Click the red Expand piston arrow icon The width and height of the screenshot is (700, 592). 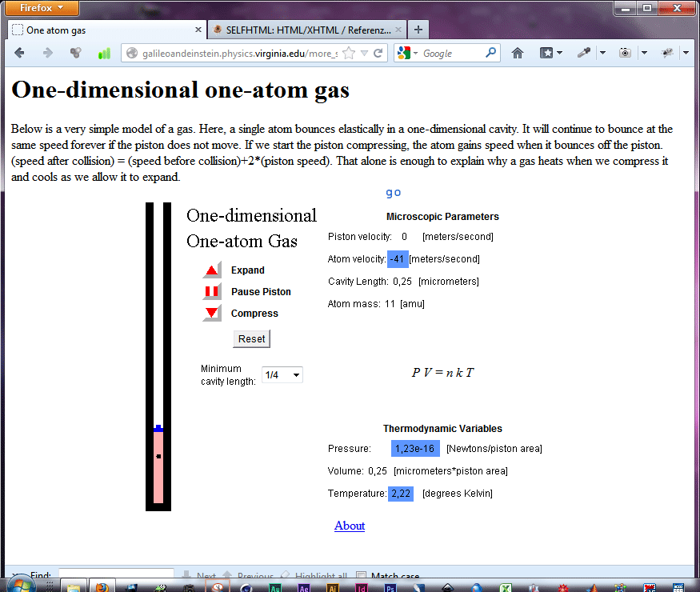pos(212,270)
